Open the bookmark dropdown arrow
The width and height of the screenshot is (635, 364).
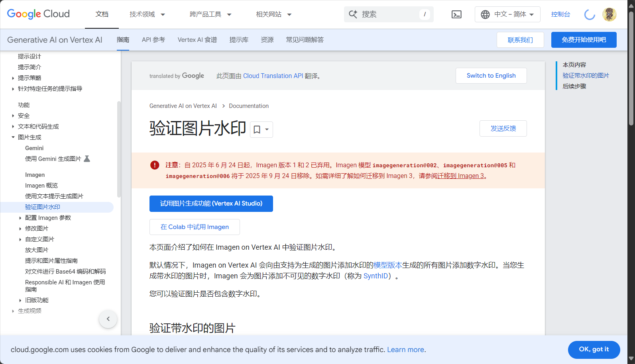[x=267, y=129]
